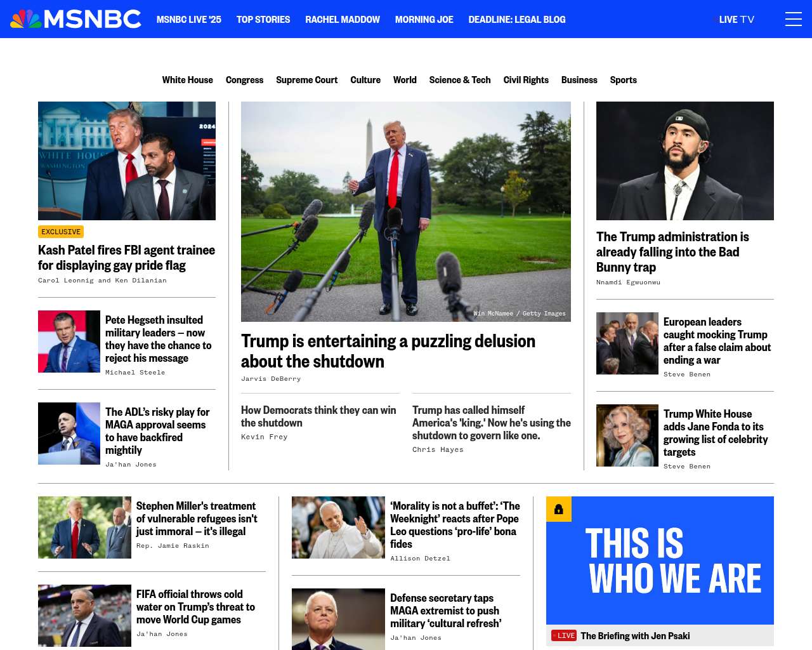Open the Trump puzzling delusion shutdown headline
The image size is (812, 650).
click(388, 351)
